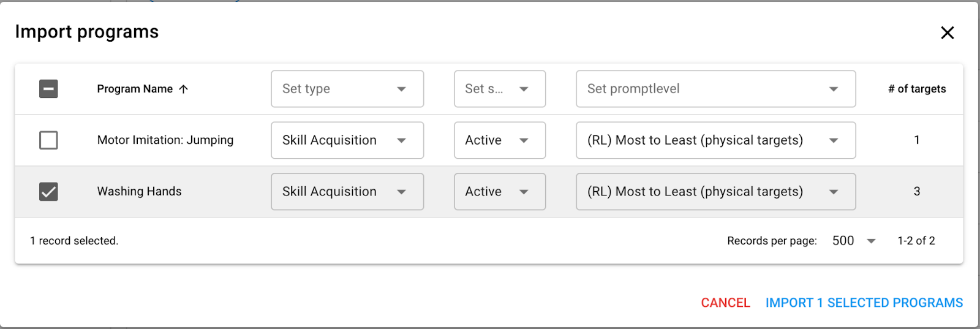Viewport: 980px width, 329px height.
Task: Change Skill Acquisition type for Washing Hands
Action: coord(347,192)
